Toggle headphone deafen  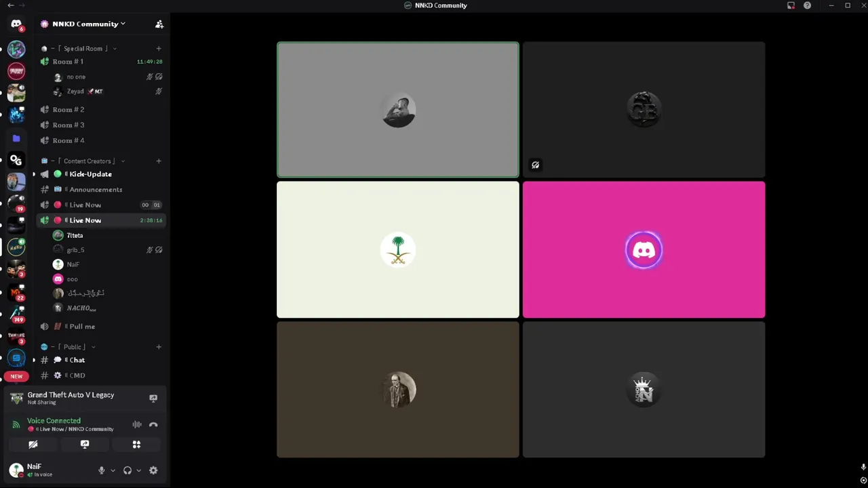127,470
